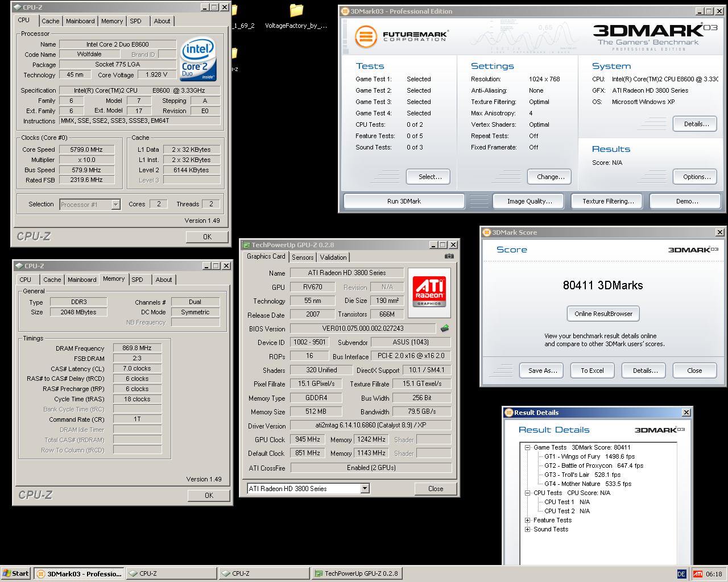Click OK in CPU-Z Memory window
This screenshot has width=728, height=582.
tap(209, 496)
